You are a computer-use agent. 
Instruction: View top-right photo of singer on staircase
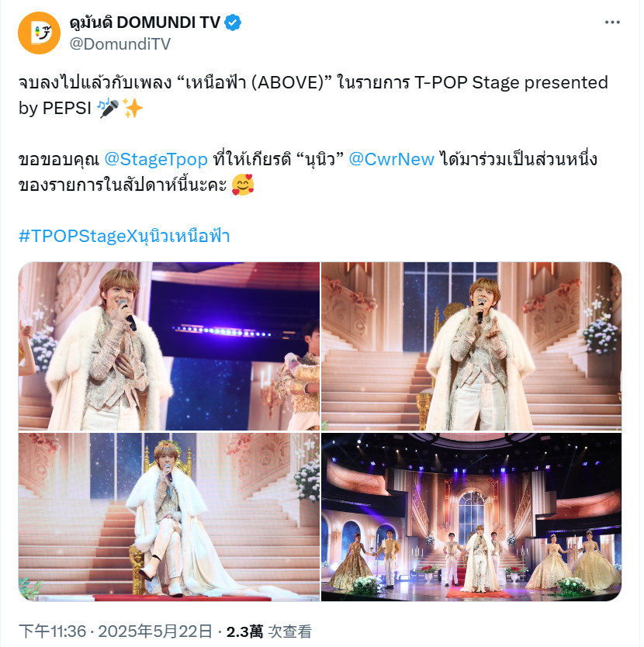(472, 346)
